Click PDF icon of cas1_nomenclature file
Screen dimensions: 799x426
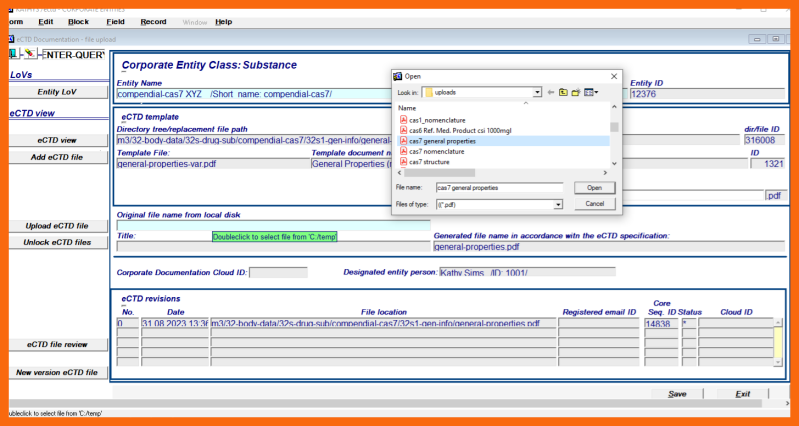point(403,119)
